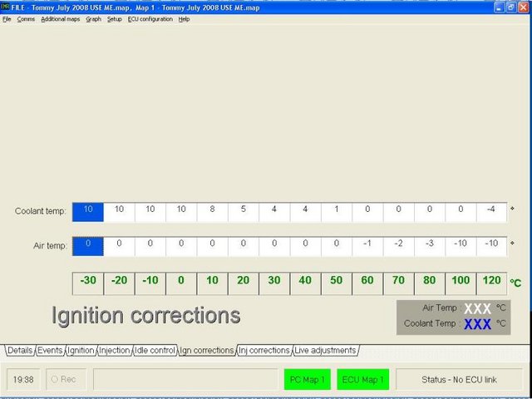Click the white Air Temp XXX readout
This screenshot has width=532, height=399.
pos(477,308)
